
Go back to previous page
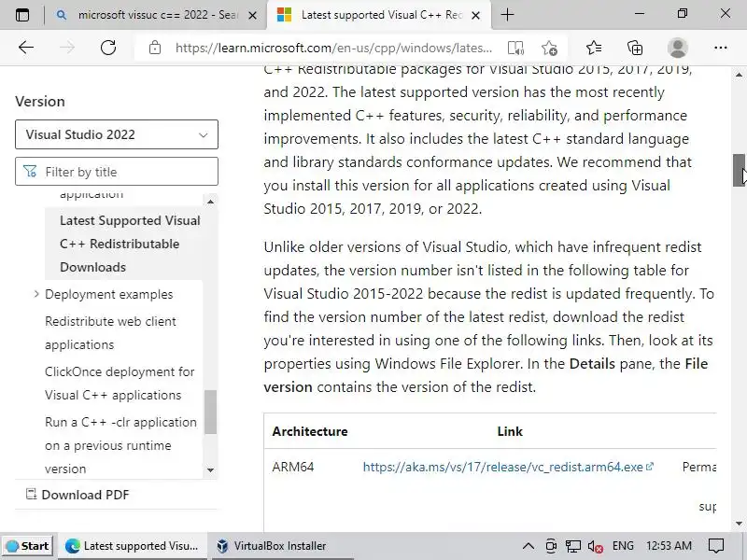(x=26, y=48)
